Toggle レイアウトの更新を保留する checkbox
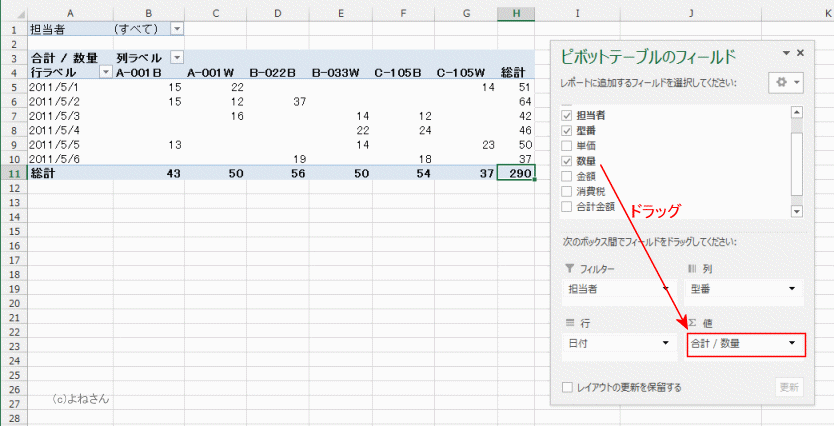The image size is (834, 426). pos(568,387)
